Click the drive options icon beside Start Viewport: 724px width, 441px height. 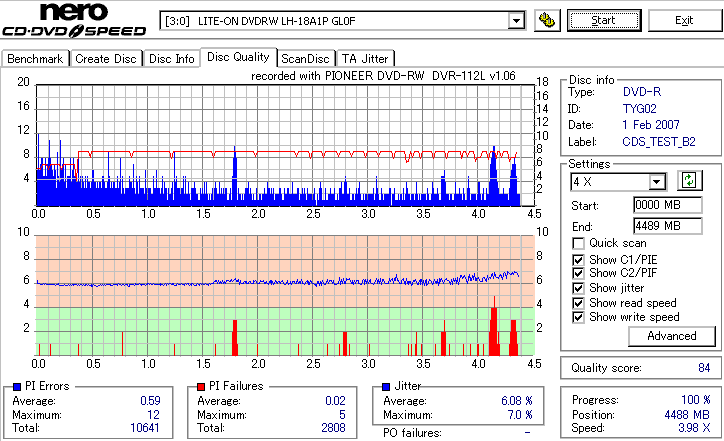click(547, 20)
